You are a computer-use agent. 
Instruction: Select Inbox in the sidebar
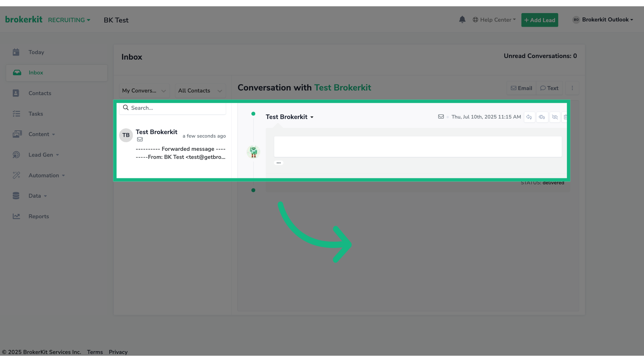(57, 73)
